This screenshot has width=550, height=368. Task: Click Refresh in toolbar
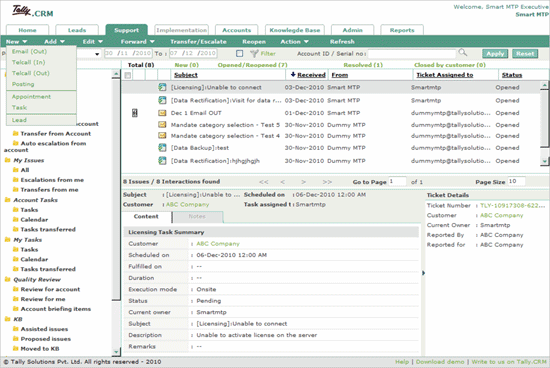[x=342, y=41]
